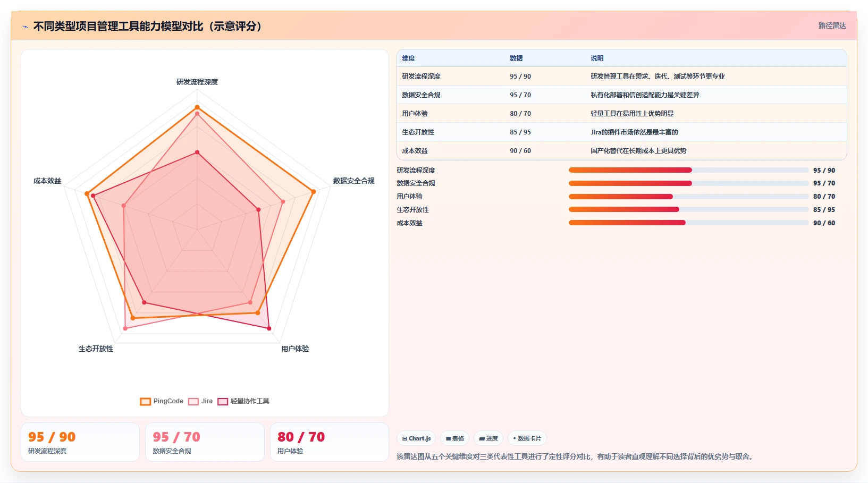The image size is (868, 483).
Task: Click the 数据 column header
Action: coord(516,58)
